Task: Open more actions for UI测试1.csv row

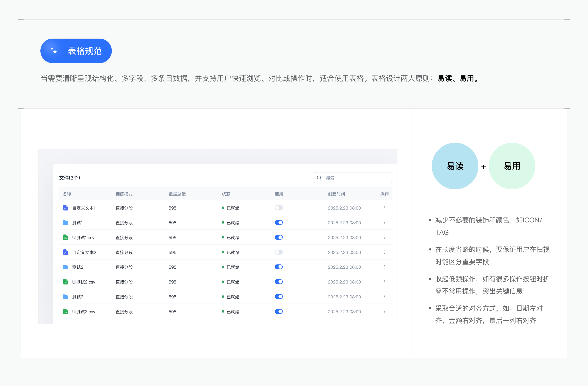Action: click(x=384, y=238)
